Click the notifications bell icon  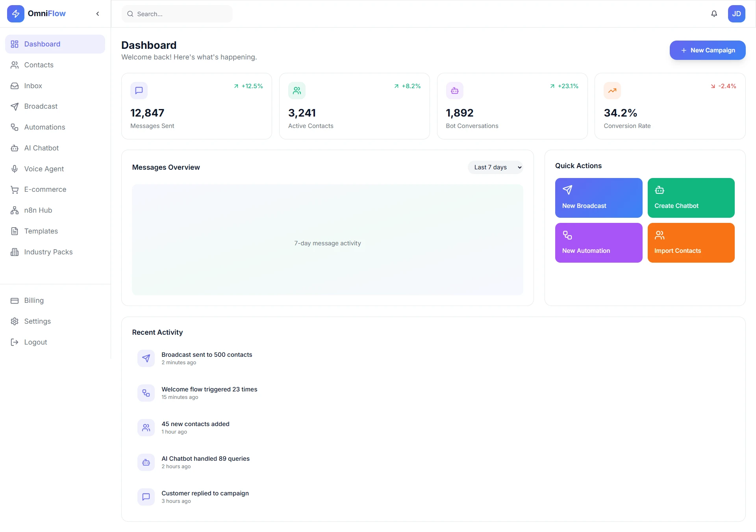tap(714, 14)
